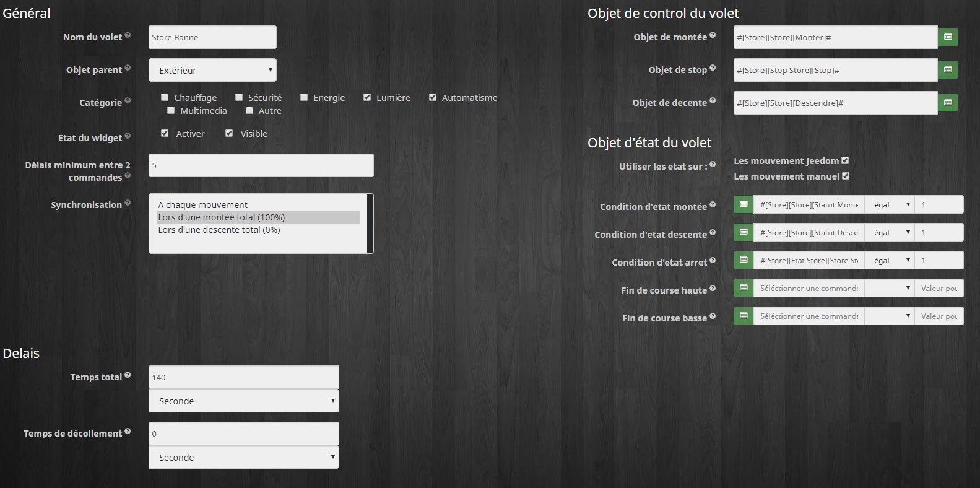Image resolution: width=980 pixels, height=488 pixels.
Task: Click help icon beside Fin de course haute label
Action: point(713,288)
